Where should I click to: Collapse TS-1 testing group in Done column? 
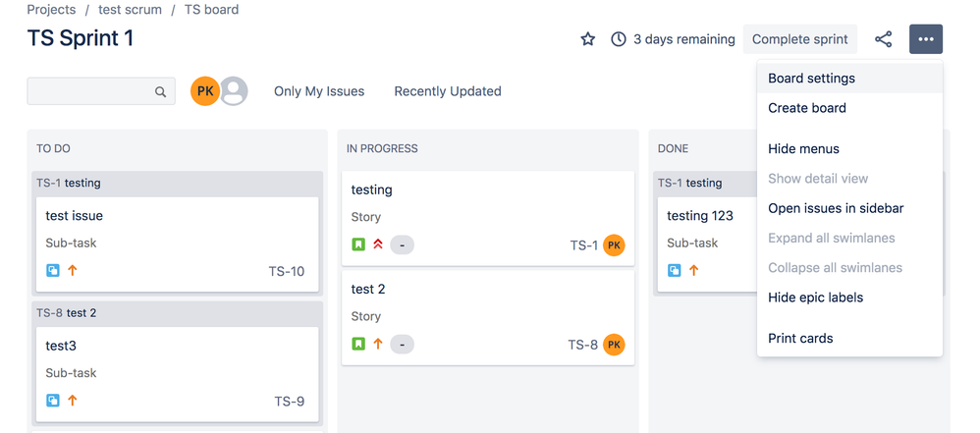pos(705,183)
